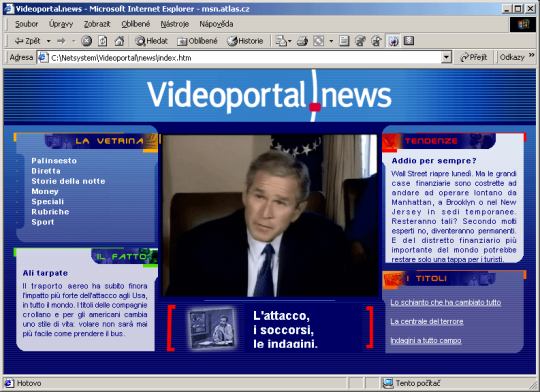Open the Diretta link
The image size is (540, 392).
pyautogui.click(x=46, y=171)
